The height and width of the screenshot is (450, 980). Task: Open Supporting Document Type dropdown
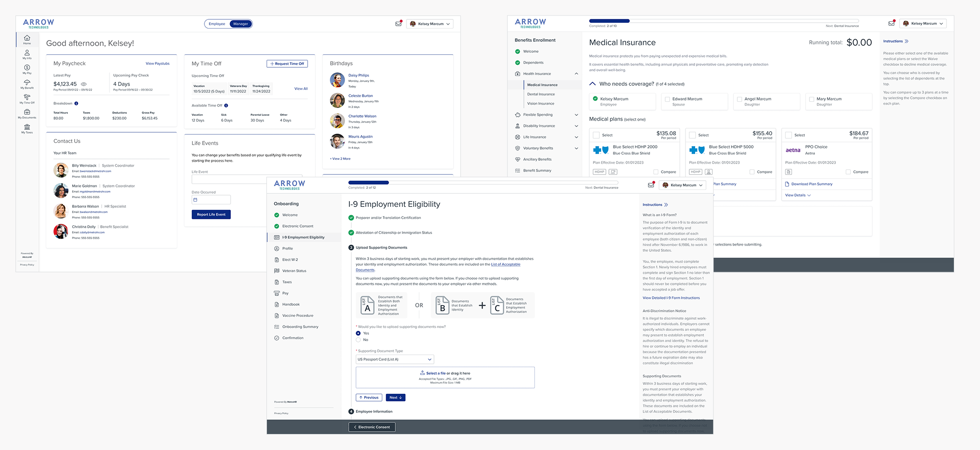click(395, 359)
